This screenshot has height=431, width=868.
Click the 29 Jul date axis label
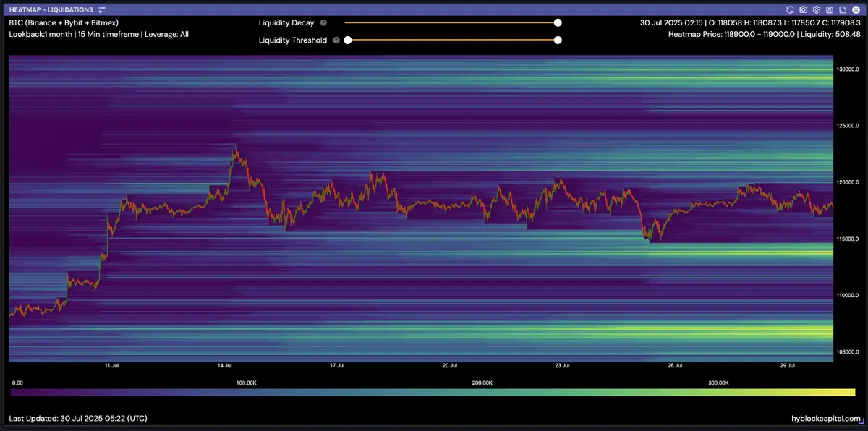coord(788,366)
